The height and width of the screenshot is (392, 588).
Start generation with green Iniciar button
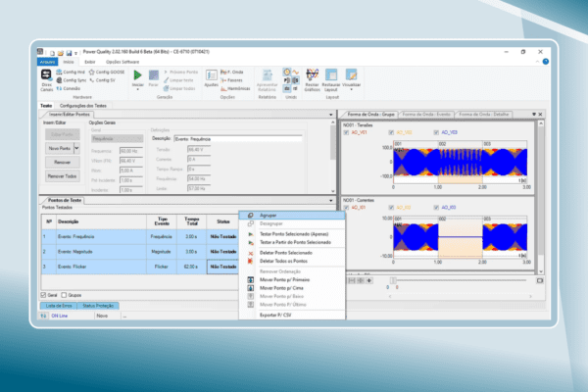pyautogui.click(x=137, y=75)
